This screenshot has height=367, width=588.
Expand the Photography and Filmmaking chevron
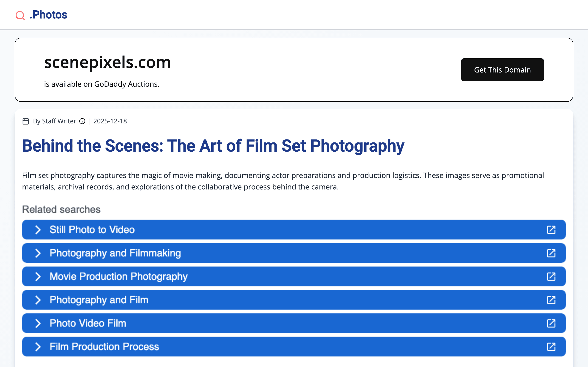click(38, 253)
